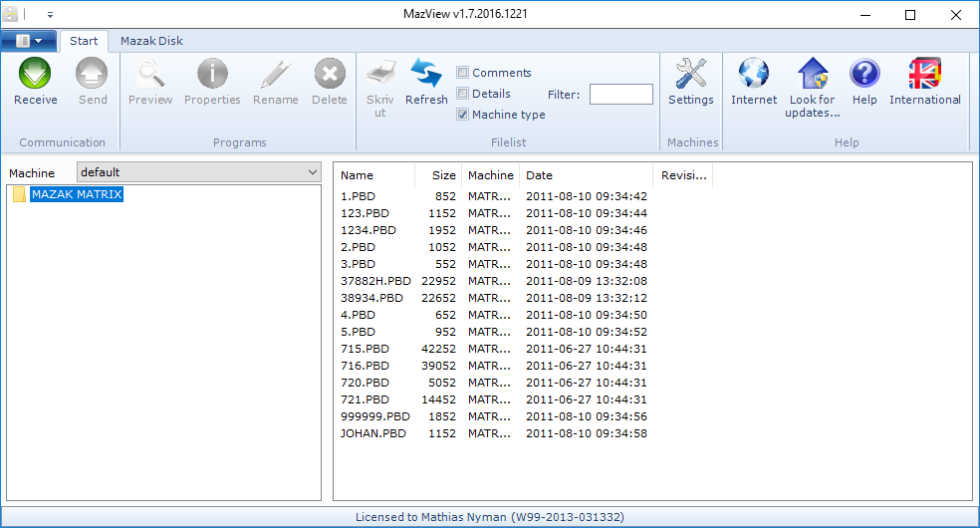Click in the Filter input field
This screenshot has height=528, width=980.
(621, 95)
